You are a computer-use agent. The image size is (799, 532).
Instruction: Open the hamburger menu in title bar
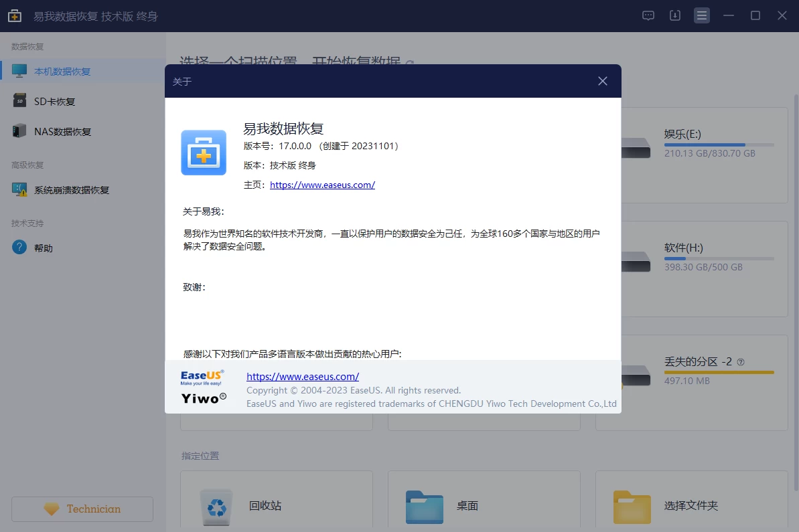[702, 16]
